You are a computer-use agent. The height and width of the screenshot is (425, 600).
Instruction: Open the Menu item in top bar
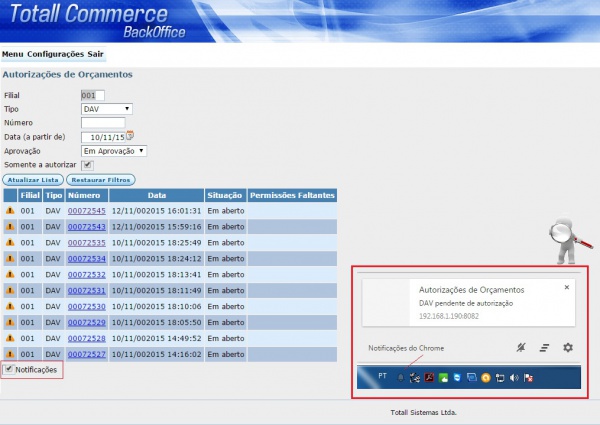tap(13, 53)
